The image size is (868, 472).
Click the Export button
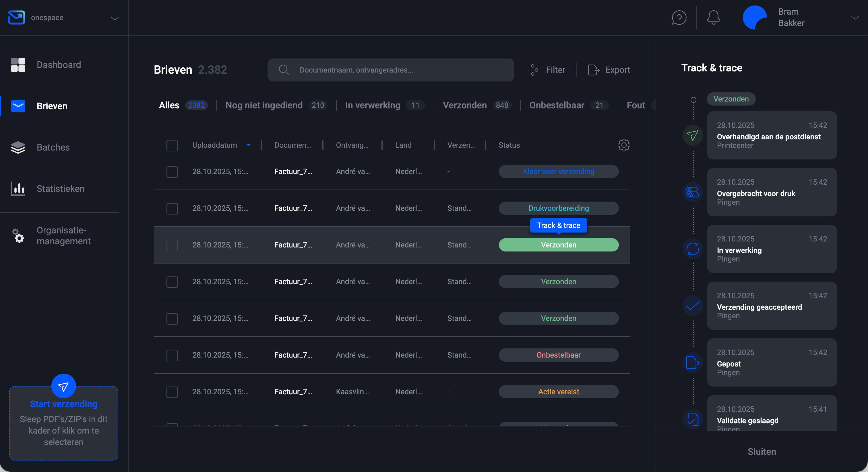click(x=609, y=70)
